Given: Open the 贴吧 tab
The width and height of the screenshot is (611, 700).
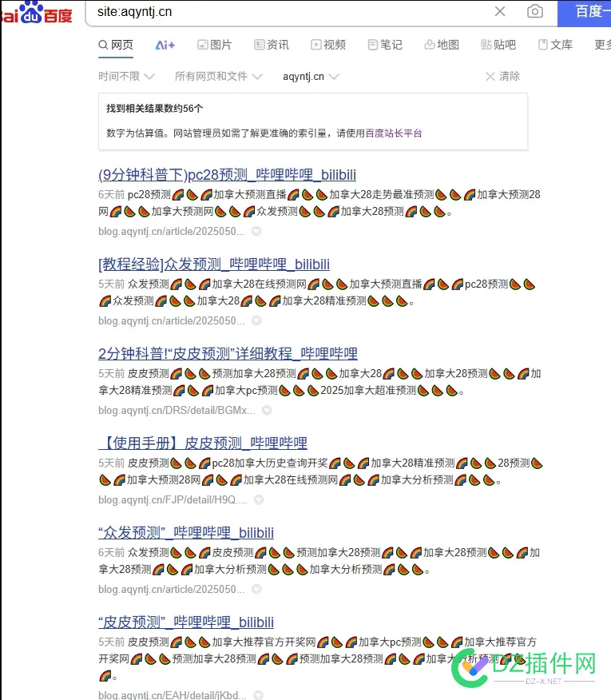Looking at the screenshot, I should (x=498, y=45).
